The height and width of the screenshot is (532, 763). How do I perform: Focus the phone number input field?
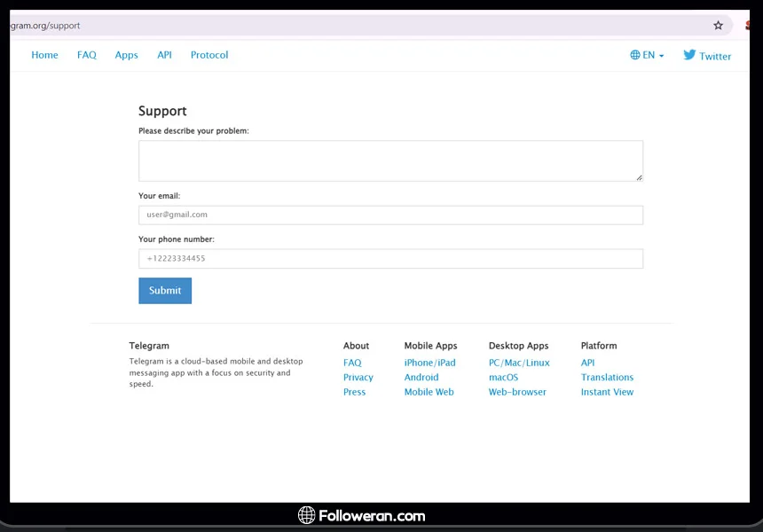(390, 259)
